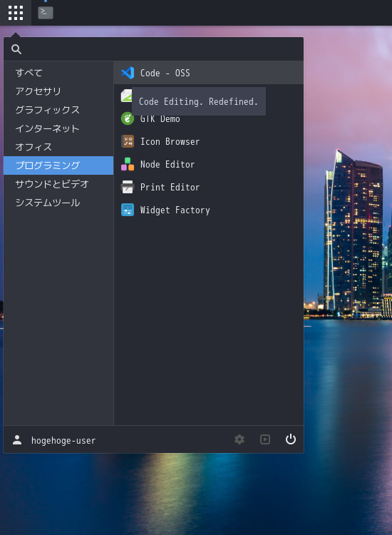Viewport: 392px width, 535px height.
Task: Click the user avatar icon
Action: click(17, 440)
